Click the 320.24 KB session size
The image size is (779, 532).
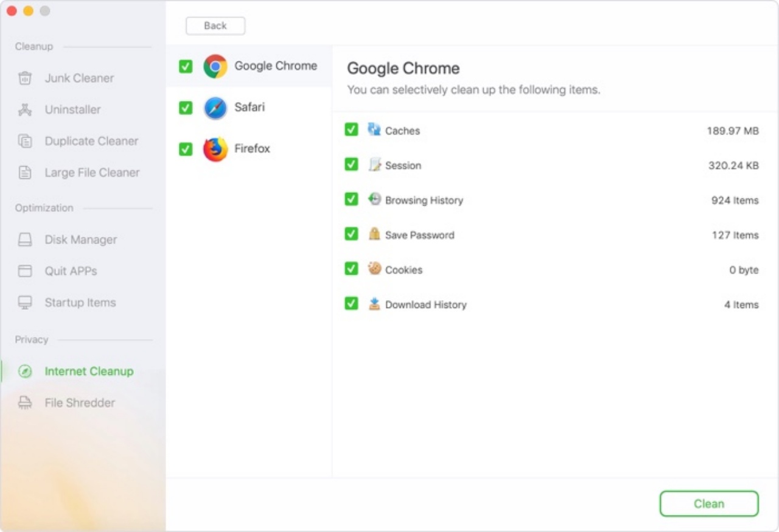(x=733, y=166)
